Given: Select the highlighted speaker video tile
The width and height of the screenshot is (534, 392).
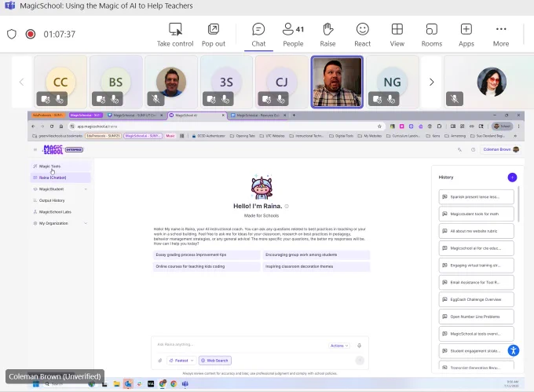Looking at the screenshot, I should (337, 82).
